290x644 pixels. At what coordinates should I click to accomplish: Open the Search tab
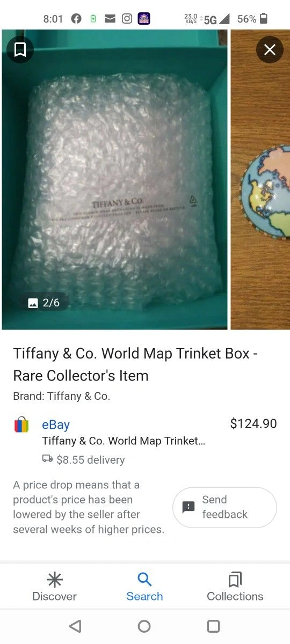pyautogui.click(x=144, y=586)
